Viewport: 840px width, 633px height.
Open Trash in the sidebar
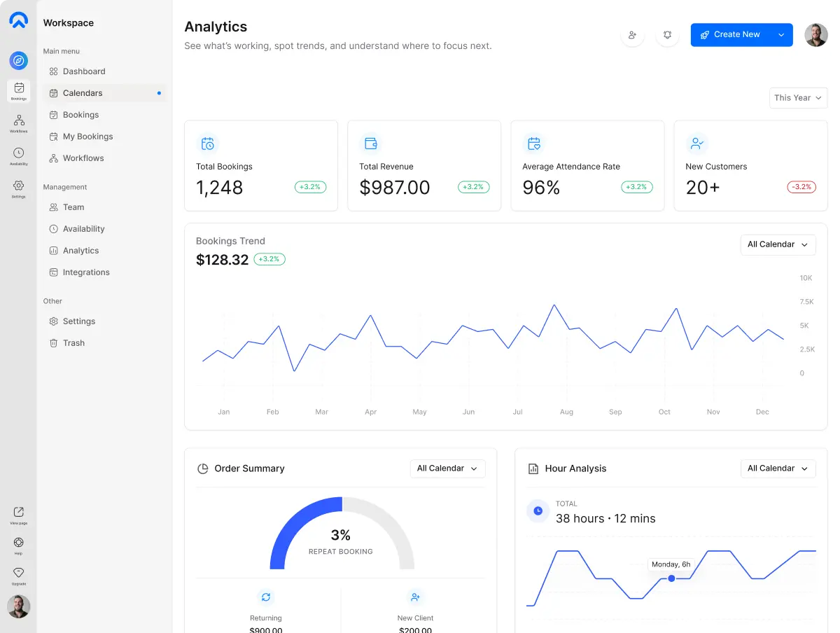73,343
